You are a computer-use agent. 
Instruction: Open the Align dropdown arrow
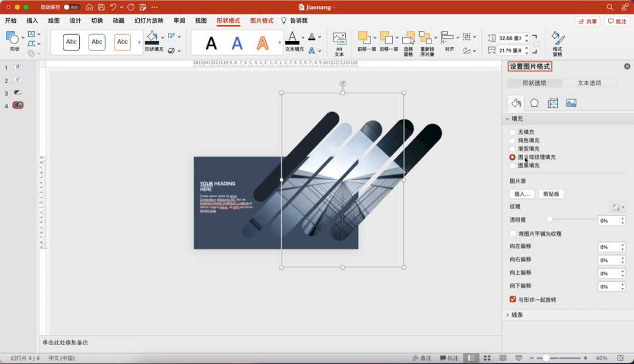[x=458, y=38]
